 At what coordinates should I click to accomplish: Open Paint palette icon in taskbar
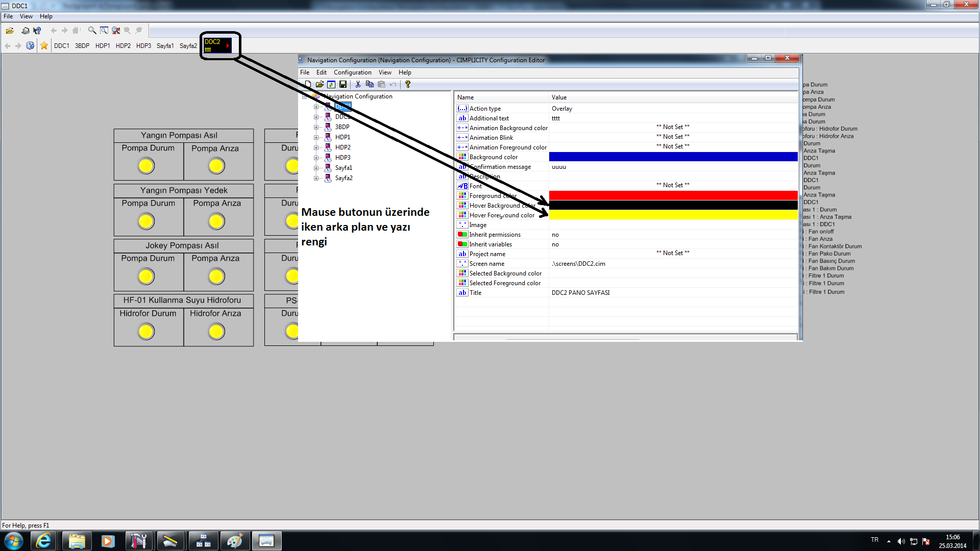234,541
